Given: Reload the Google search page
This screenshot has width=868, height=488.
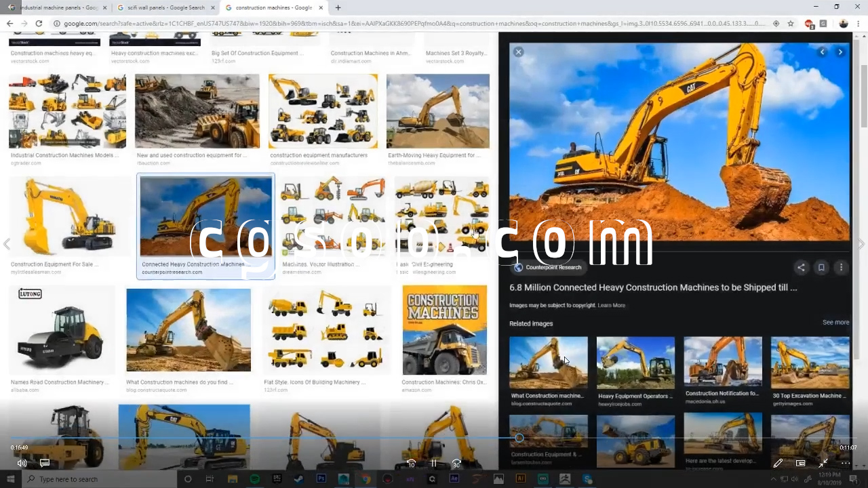Looking at the screenshot, I should pyautogui.click(x=39, y=23).
